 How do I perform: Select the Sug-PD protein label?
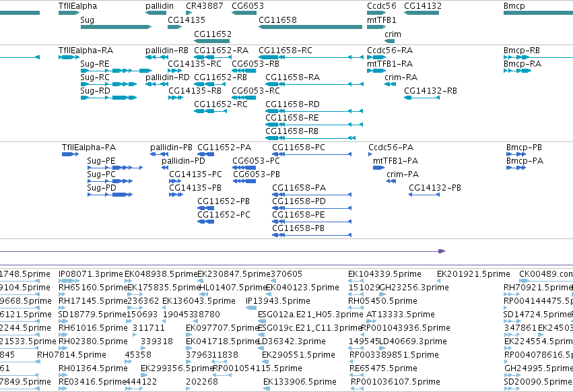tap(102, 188)
